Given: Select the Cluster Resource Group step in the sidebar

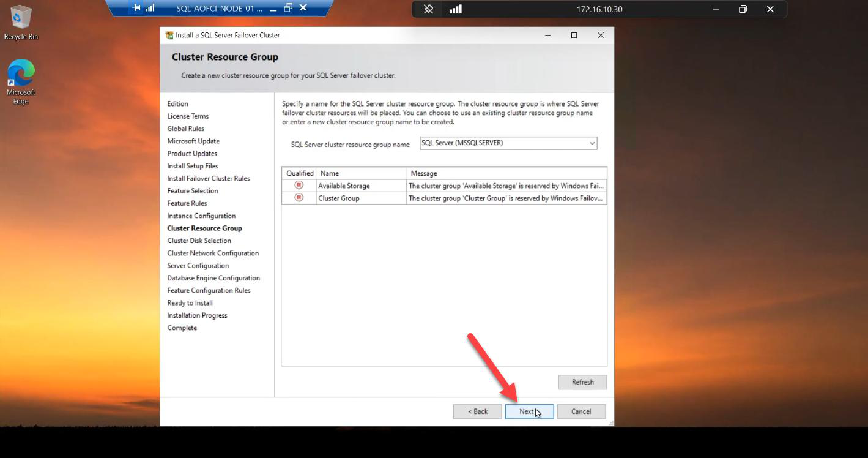Looking at the screenshot, I should [x=205, y=228].
